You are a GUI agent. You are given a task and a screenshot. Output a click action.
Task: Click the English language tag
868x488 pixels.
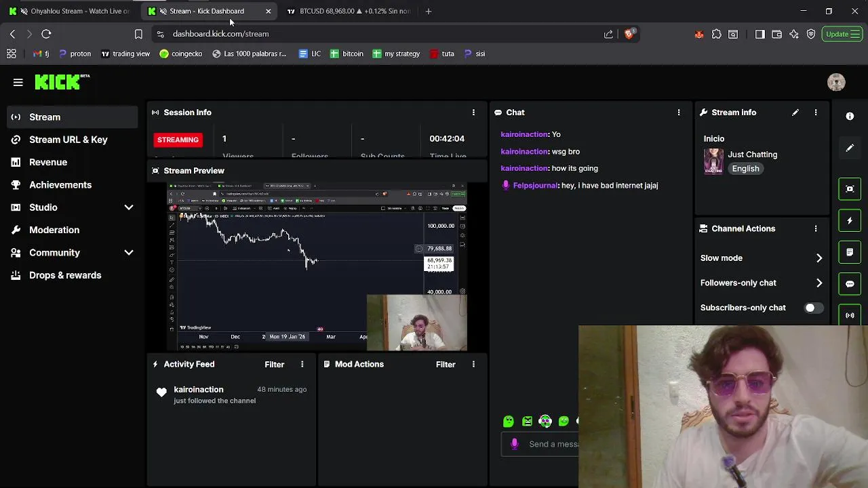(745, 169)
